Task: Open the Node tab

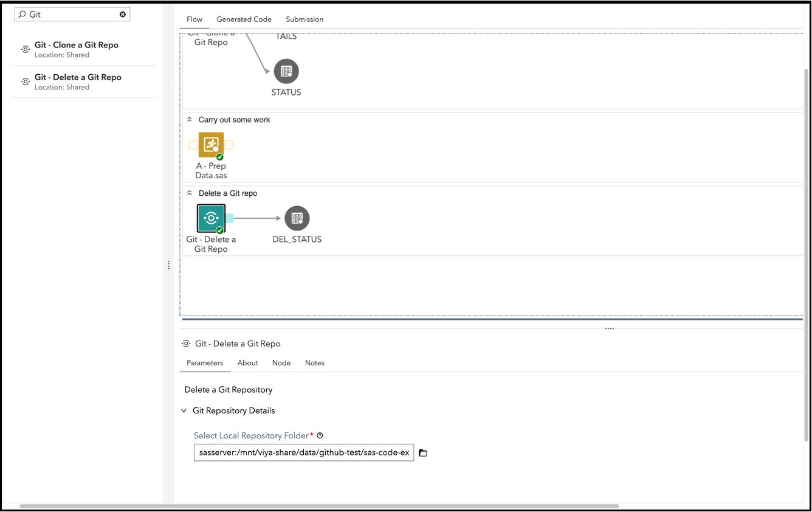Action: pyautogui.click(x=281, y=363)
